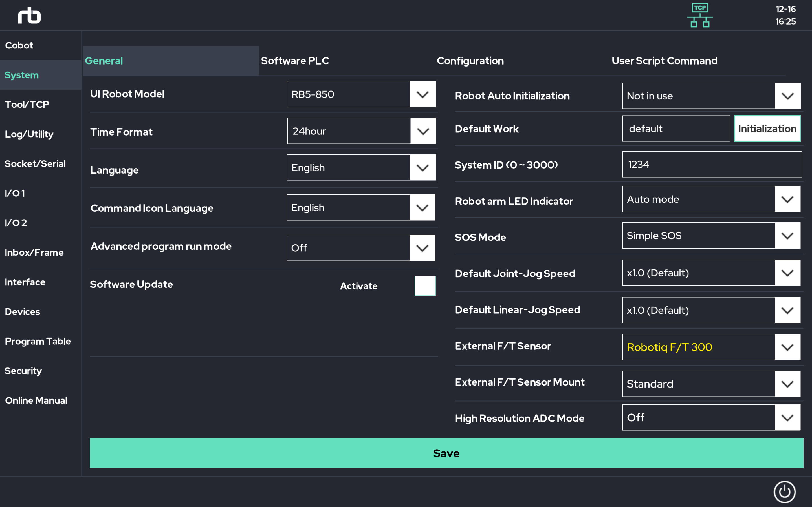Screen dimensions: 812x507
Task: Expand Robot arm LED Indicator dropdown
Action: click(x=787, y=199)
